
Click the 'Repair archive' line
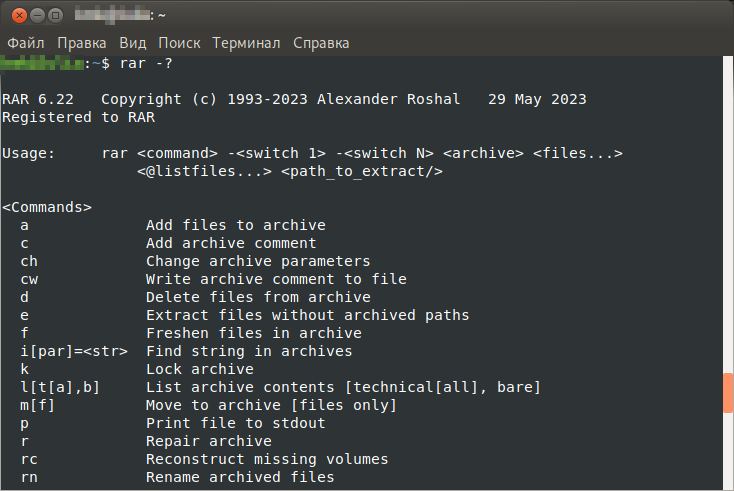(x=209, y=441)
